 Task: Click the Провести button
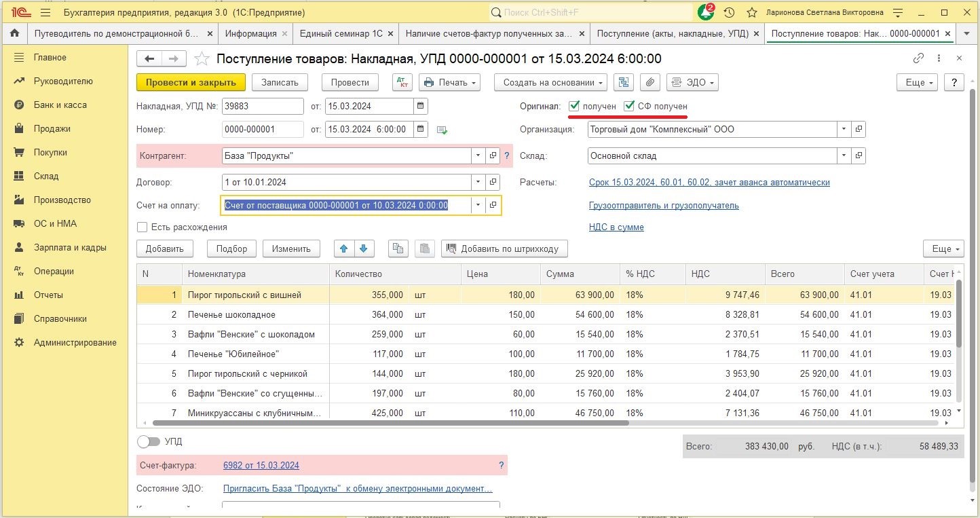pyautogui.click(x=350, y=82)
